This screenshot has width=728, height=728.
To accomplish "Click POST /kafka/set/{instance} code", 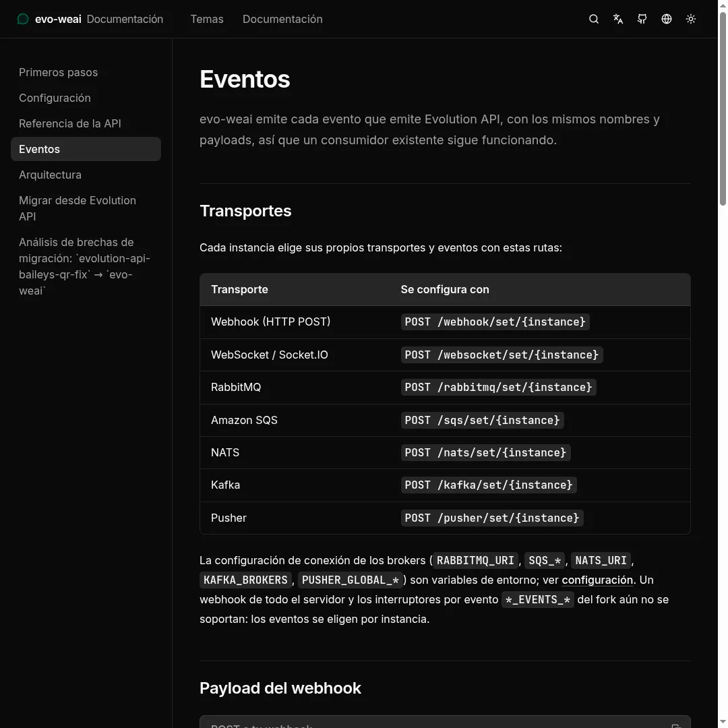I will (x=489, y=485).
